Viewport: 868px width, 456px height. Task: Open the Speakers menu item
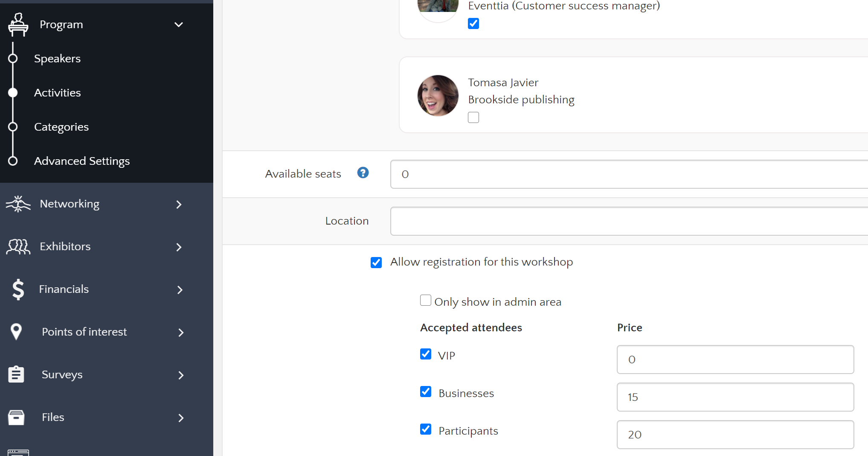pyautogui.click(x=58, y=58)
